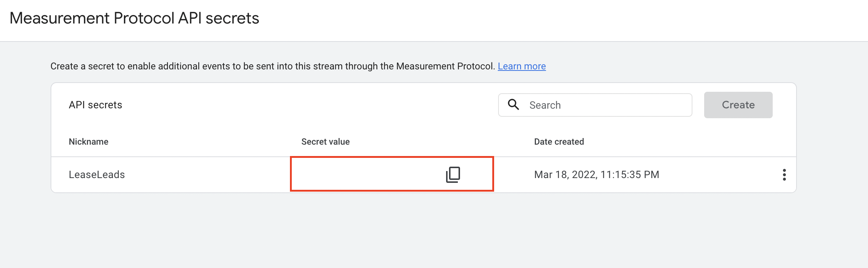The width and height of the screenshot is (868, 268).
Task: Click the Measurement Protocol API secrets title
Action: coord(134,18)
